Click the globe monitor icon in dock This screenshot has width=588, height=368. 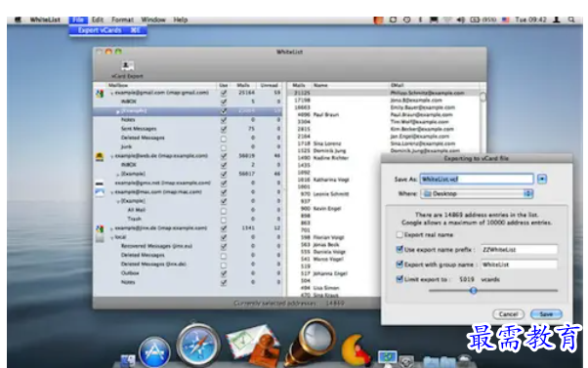pyautogui.click(x=387, y=357)
